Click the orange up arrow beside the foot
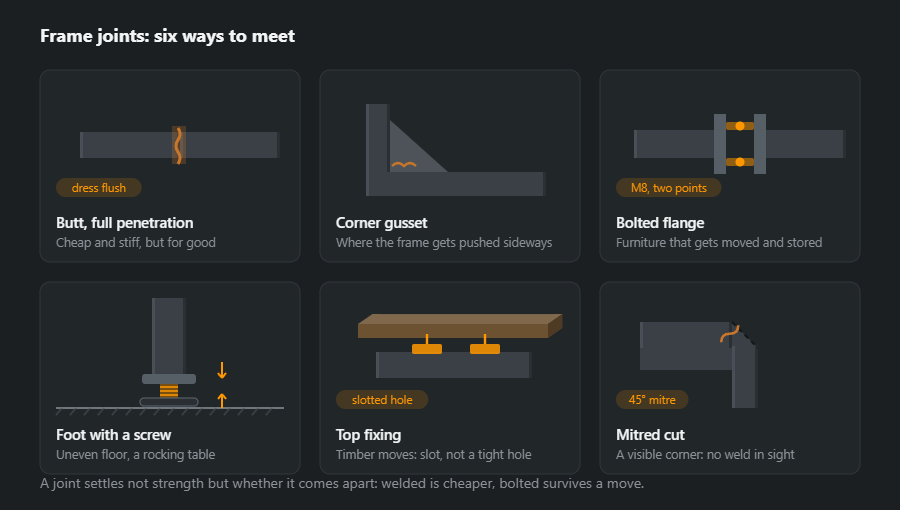900x510 pixels. point(222,400)
